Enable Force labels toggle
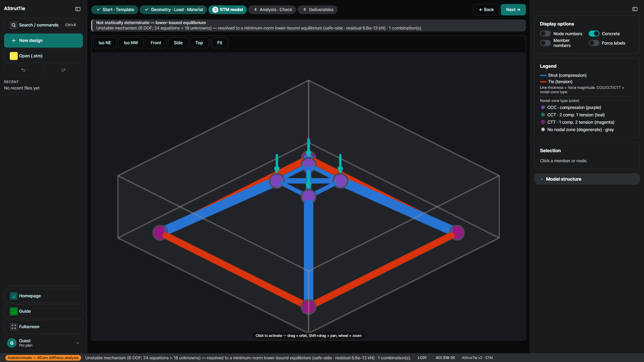644x362 pixels. (594, 43)
